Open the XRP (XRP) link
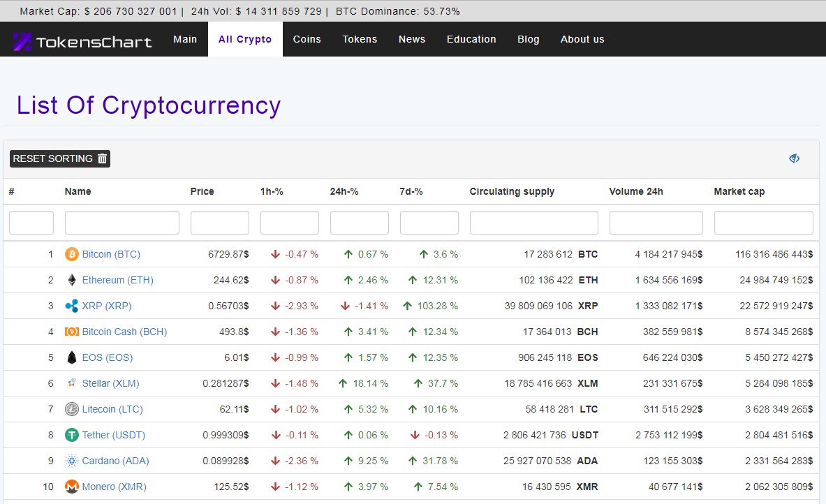Screen dimensions: 826x504 click(x=107, y=306)
